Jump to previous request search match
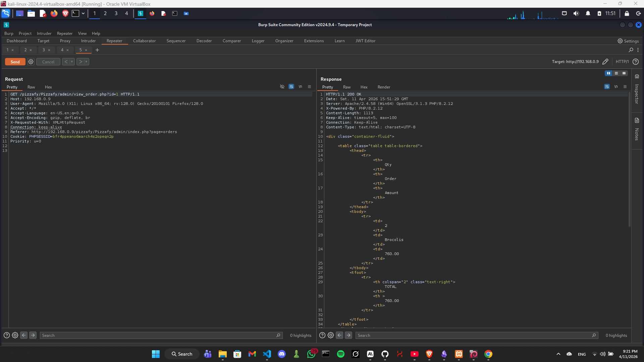Image resolution: width=644 pixels, height=362 pixels. 24,335
